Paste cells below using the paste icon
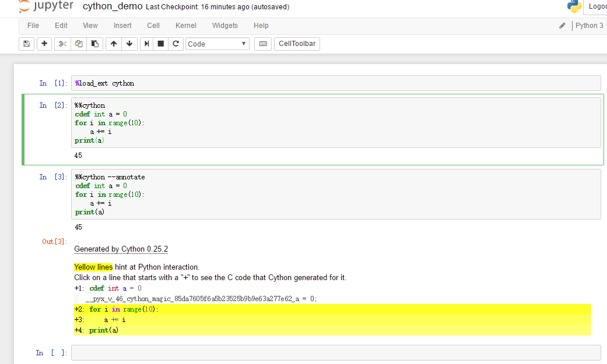This screenshot has width=607, height=364. [x=95, y=44]
